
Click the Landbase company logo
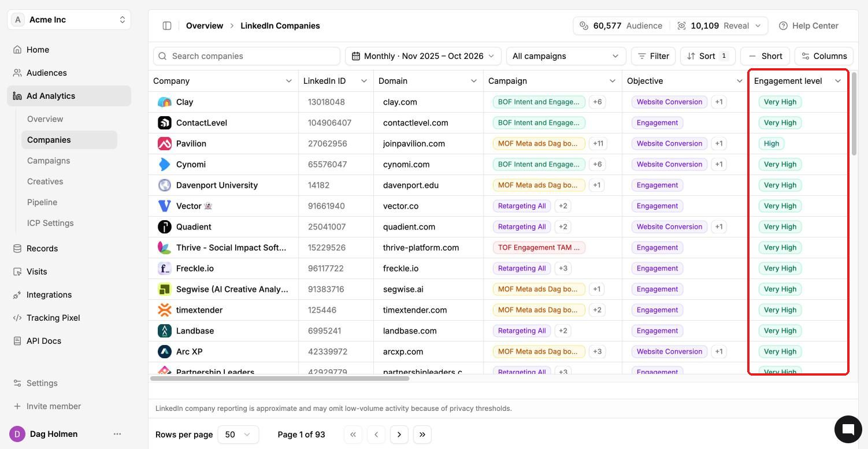[165, 331]
